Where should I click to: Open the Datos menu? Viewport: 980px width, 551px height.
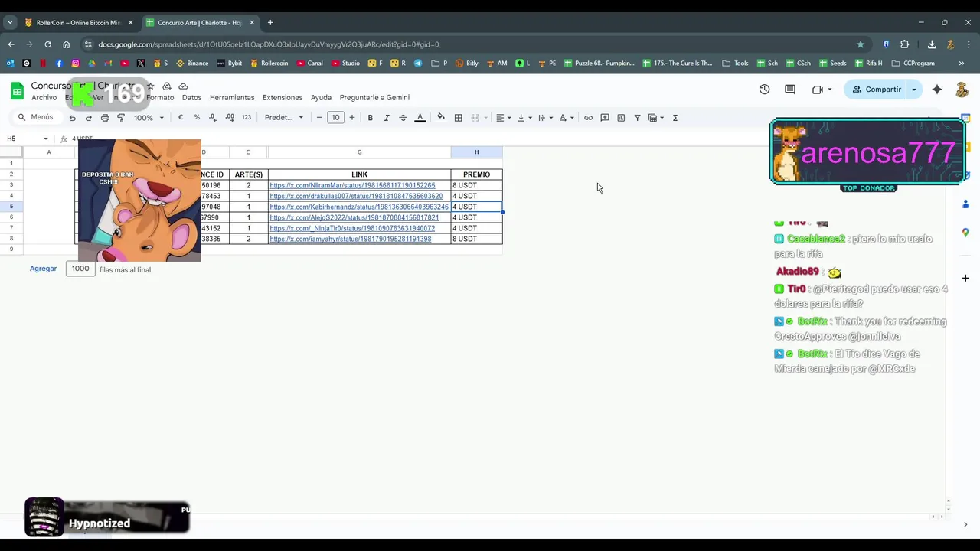pos(191,98)
